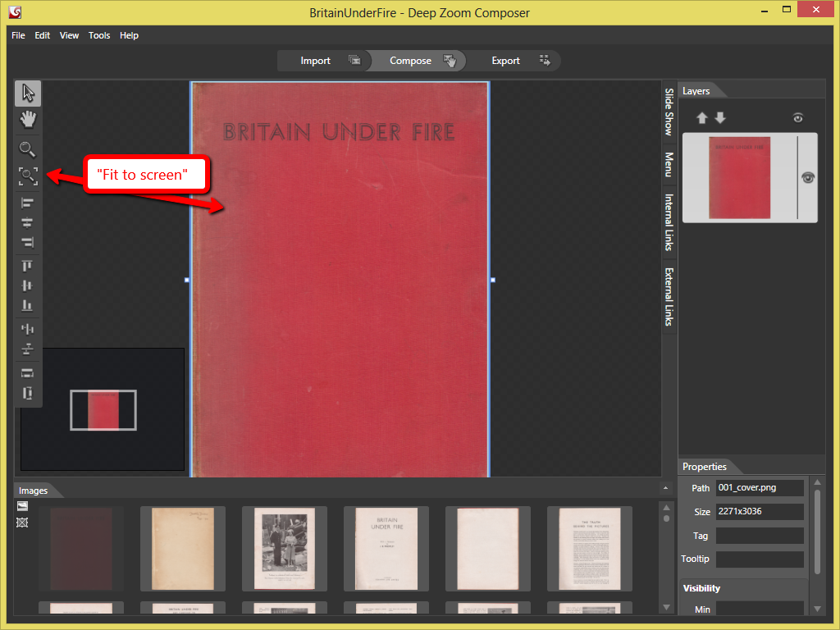The image size is (840, 630).
Task: Select the red book cover on canvas
Action: 340,279
